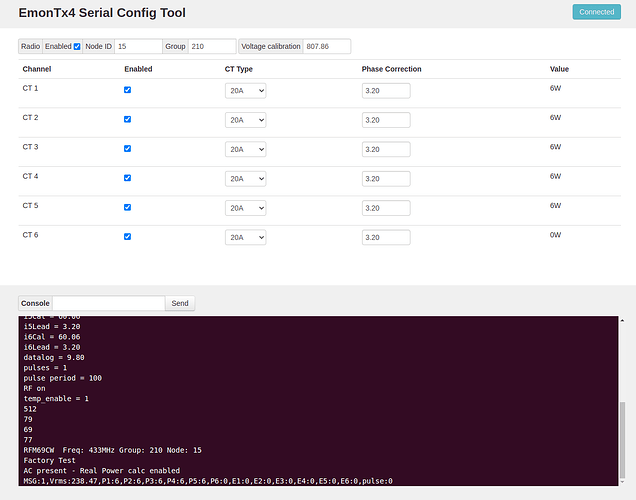Viewport: 636px width, 500px height.
Task: Click the 'AC present' console line
Action: tap(101, 470)
